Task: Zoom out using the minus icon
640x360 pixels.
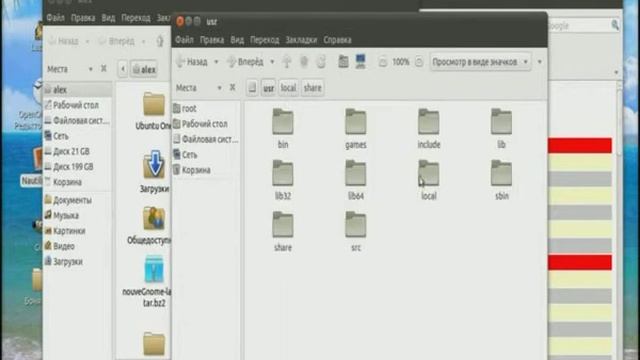Action: pyautogui.click(x=383, y=62)
